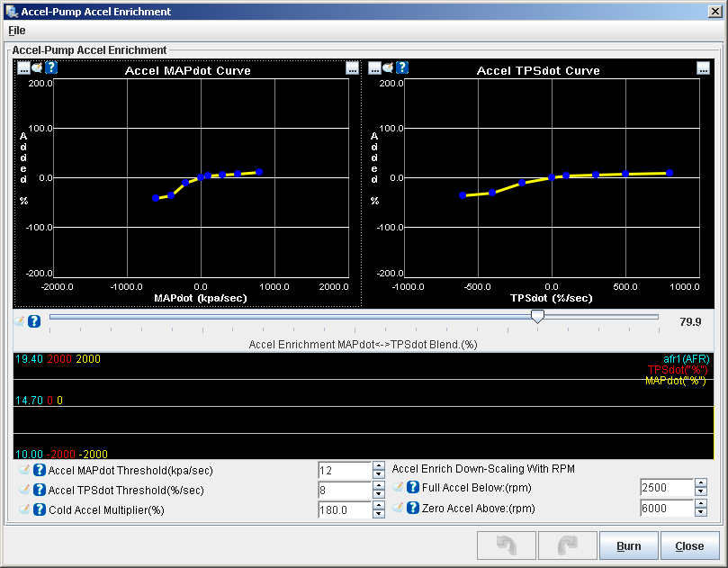Show help for Zero Accel Above rpm

(413, 508)
